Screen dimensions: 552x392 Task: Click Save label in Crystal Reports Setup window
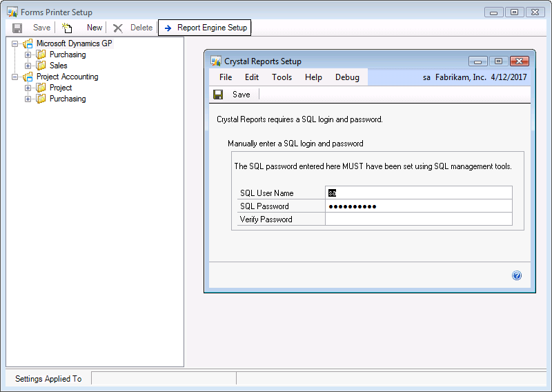click(241, 95)
